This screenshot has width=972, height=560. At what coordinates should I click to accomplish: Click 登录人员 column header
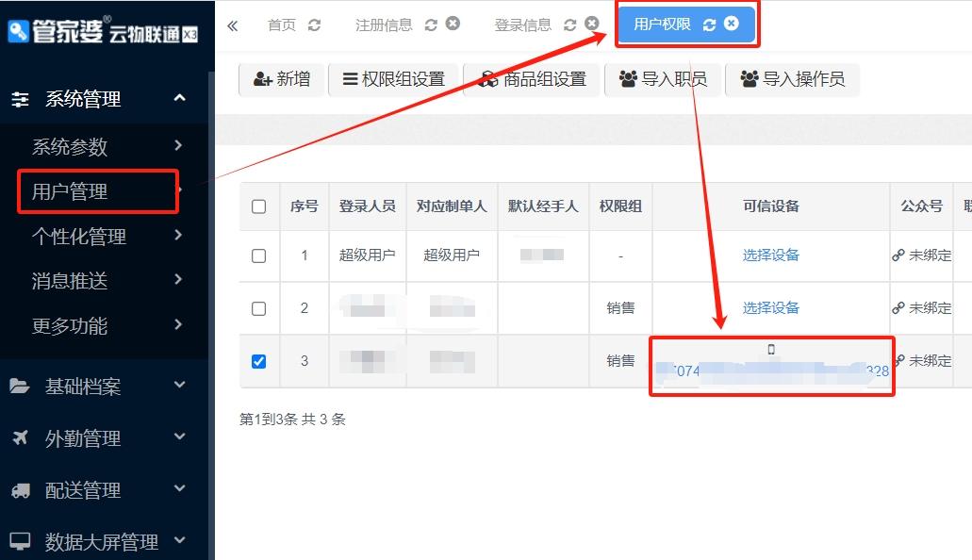coord(367,206)
